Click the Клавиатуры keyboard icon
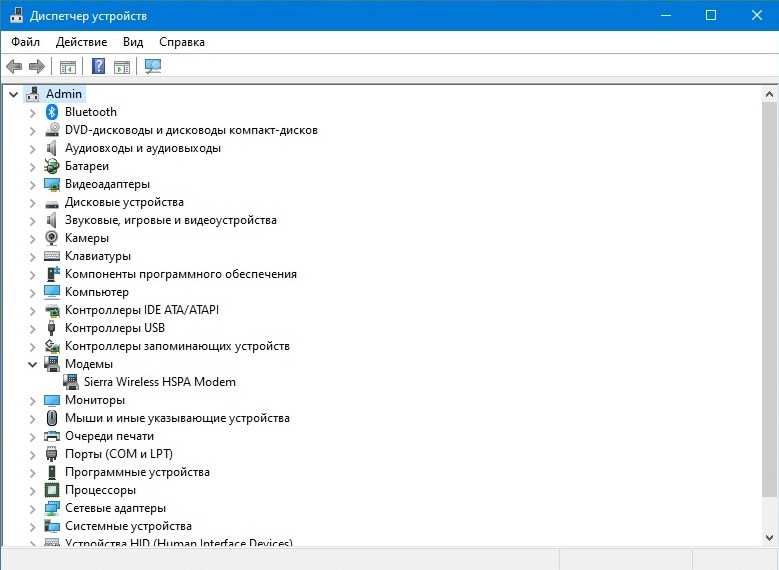This screenshot has width=779, height=570. 52,256
